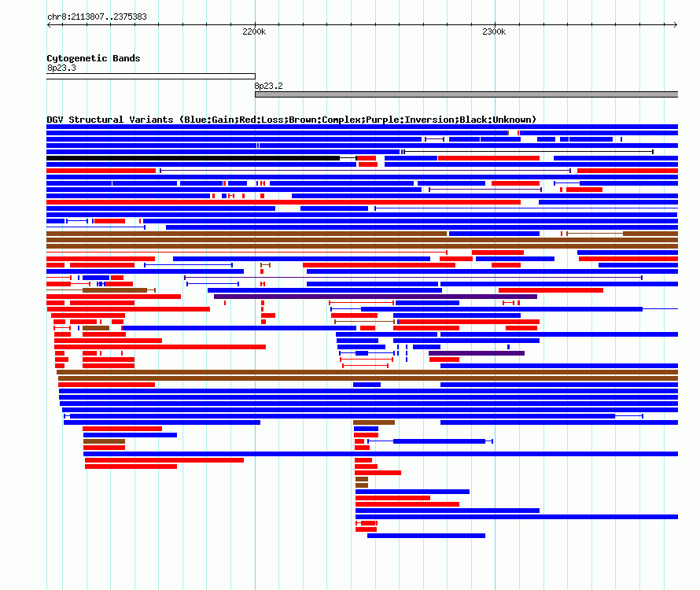Screen dimensions: 700x590
Task: Click the right arrowhead of the scale ruler
Action: [675, 24]
